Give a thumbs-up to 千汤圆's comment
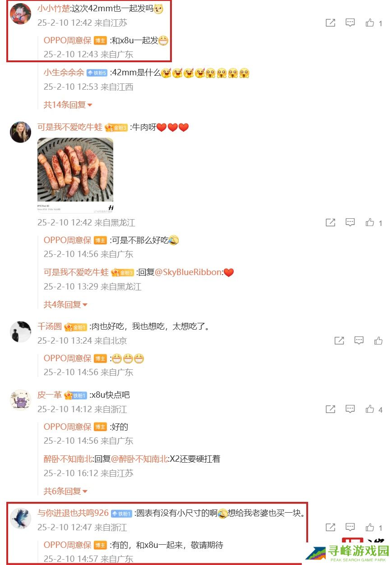Viewport: 392px width, 565px height. [x=378, y=340]
